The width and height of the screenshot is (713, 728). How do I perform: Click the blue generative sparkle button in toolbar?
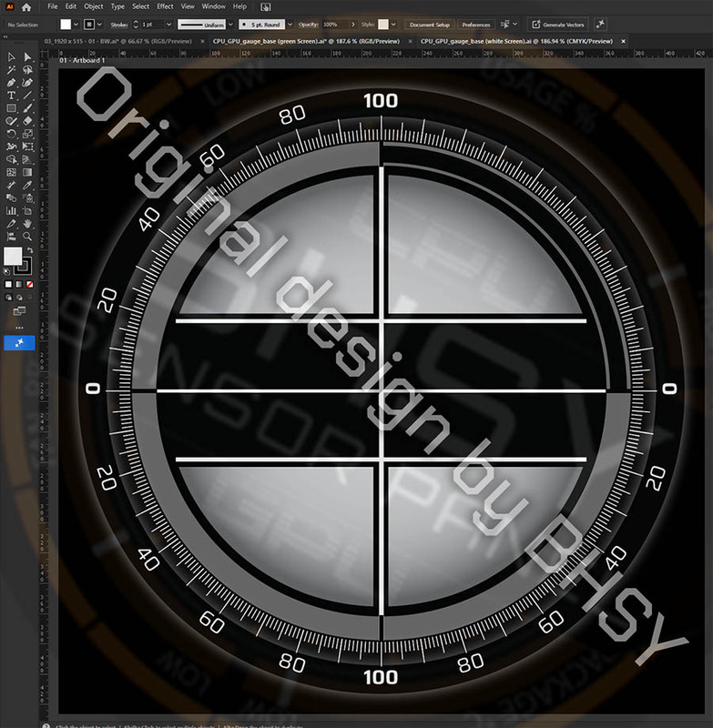pos(19,343)
